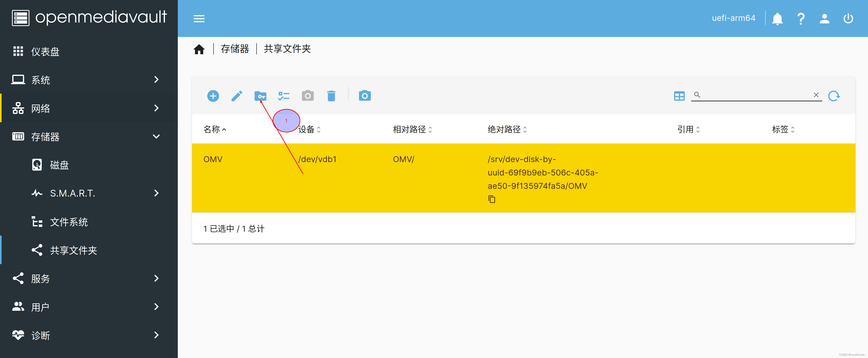Open access control list checklist icon
This screenshot has width=868, height=358.
[x=284, y=96]
